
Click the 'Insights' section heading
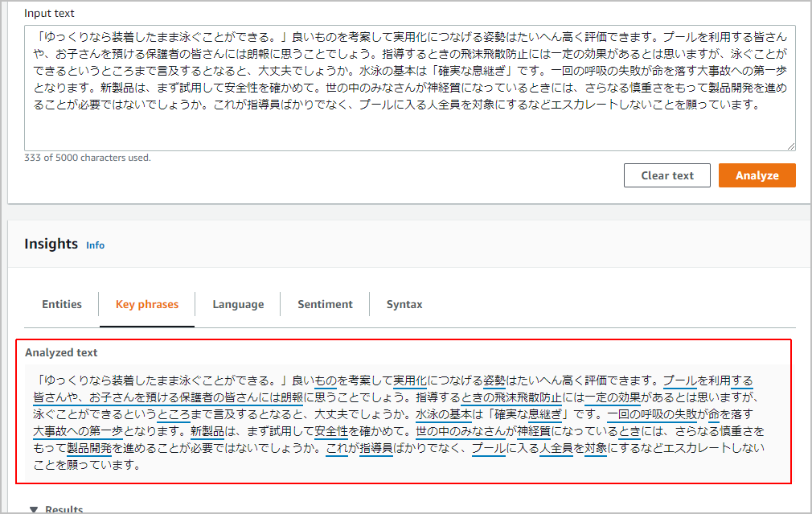click(51, 244)
